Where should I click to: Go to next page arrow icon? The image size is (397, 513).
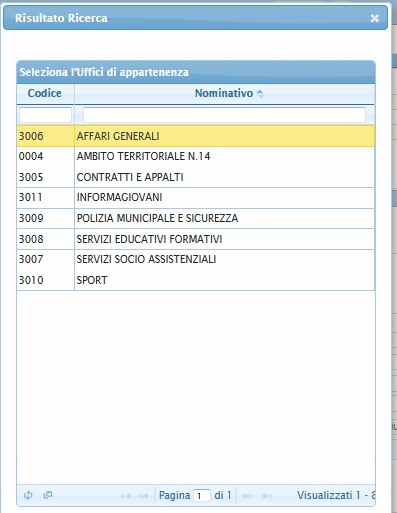248,496
